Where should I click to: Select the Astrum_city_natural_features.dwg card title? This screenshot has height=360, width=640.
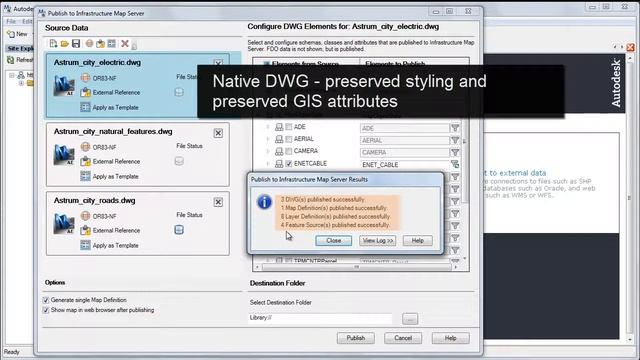point(113,131)
